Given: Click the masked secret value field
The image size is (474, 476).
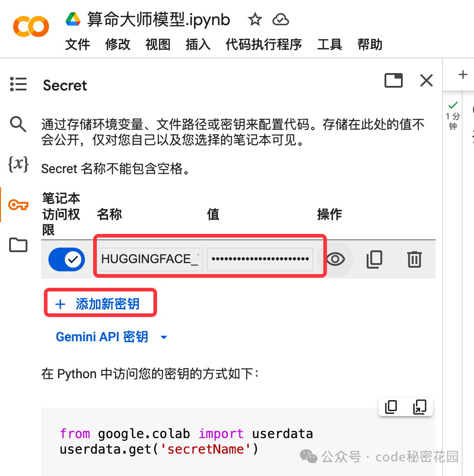Looking at the screenshot, I should tap(260, 259).
